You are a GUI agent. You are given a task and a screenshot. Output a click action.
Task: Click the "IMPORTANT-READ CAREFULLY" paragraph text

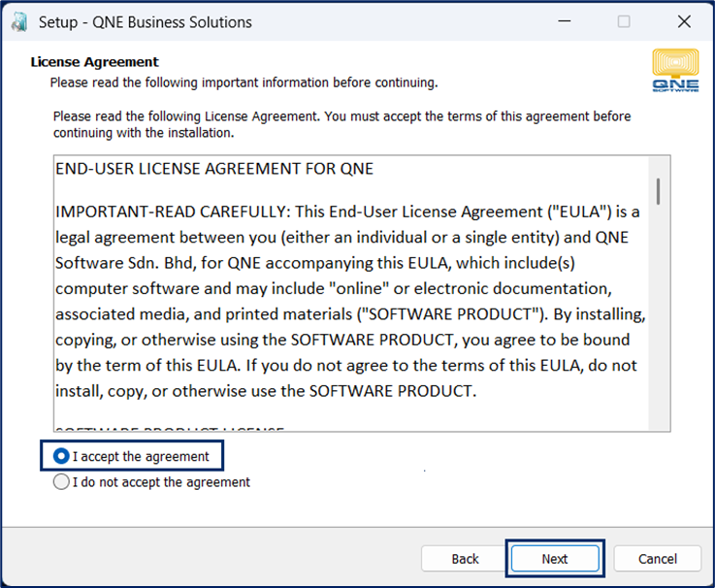tap(350, 302)
